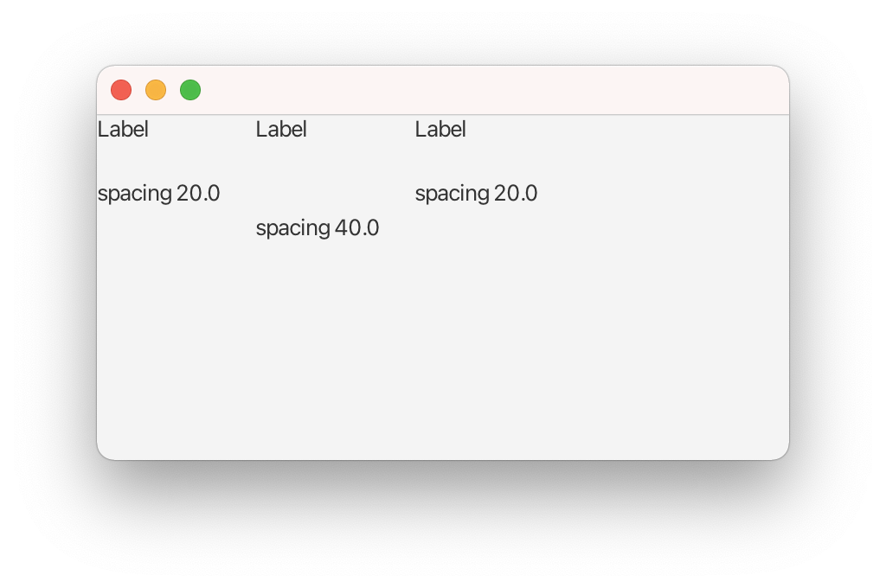Minimize the window using the yellow button
This screenshot has width=886, height=588.
[x=156, y=90]
